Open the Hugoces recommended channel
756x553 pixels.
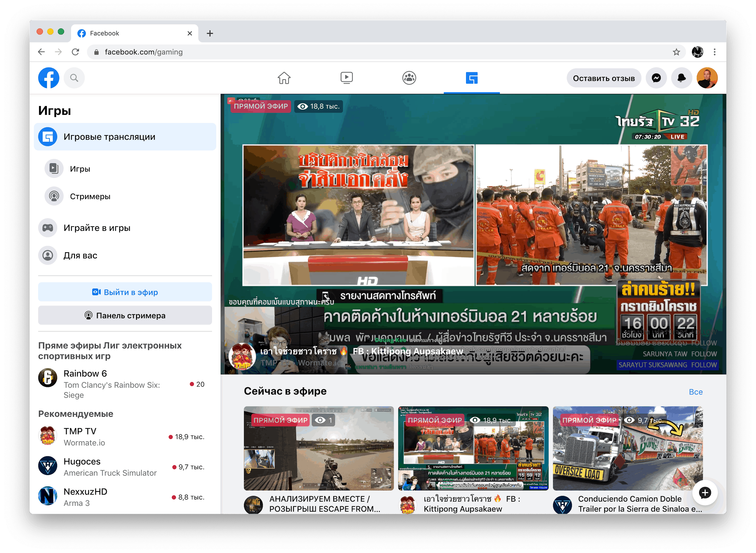125,467
